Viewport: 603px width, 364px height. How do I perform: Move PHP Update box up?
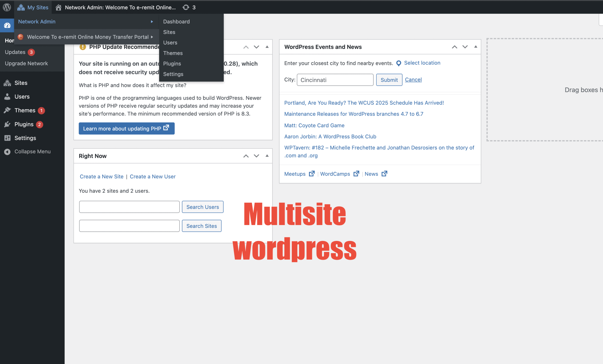click(x=246, y=47)
